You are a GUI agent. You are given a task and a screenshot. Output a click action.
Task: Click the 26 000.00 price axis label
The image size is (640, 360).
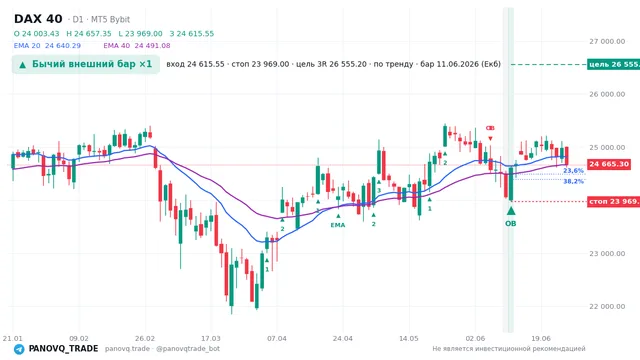pyautogui.click(x=607, y=94)
